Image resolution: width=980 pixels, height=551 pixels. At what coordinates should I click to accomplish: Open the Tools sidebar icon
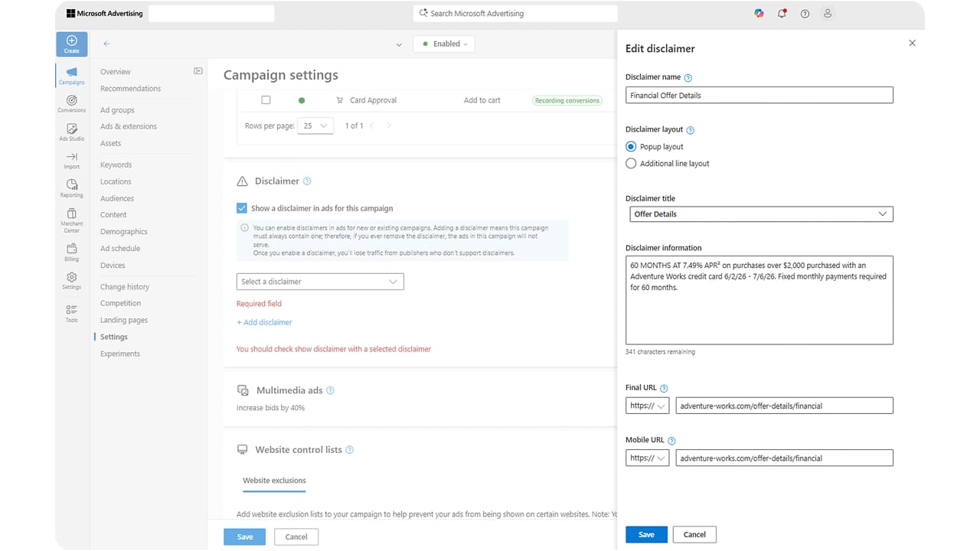coord(71,314)
